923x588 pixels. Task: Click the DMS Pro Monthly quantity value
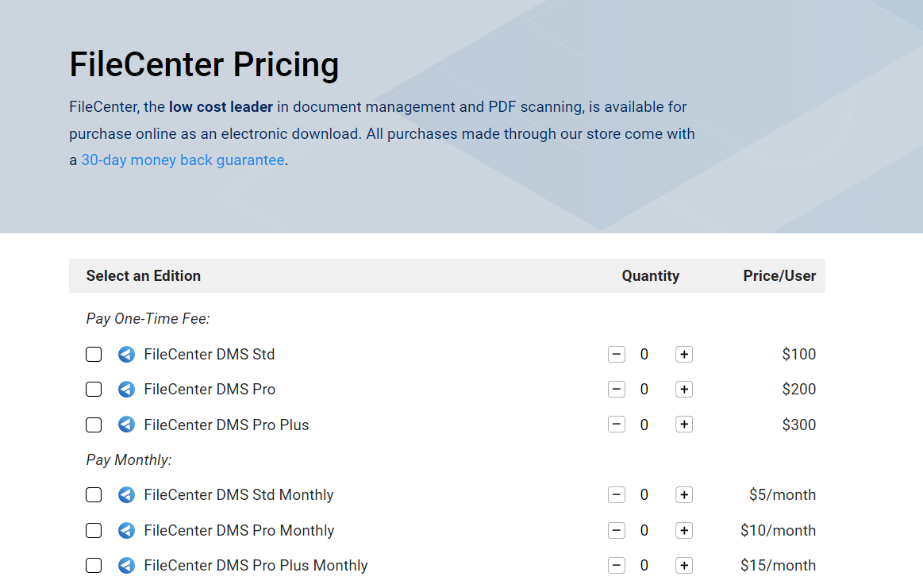point(644,531)
